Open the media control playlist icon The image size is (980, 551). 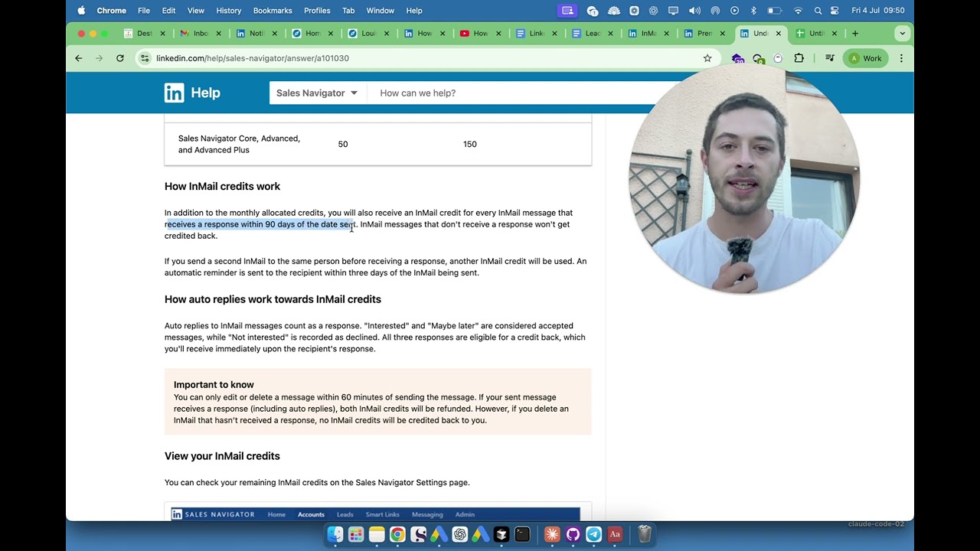click(x=829, y=58)
